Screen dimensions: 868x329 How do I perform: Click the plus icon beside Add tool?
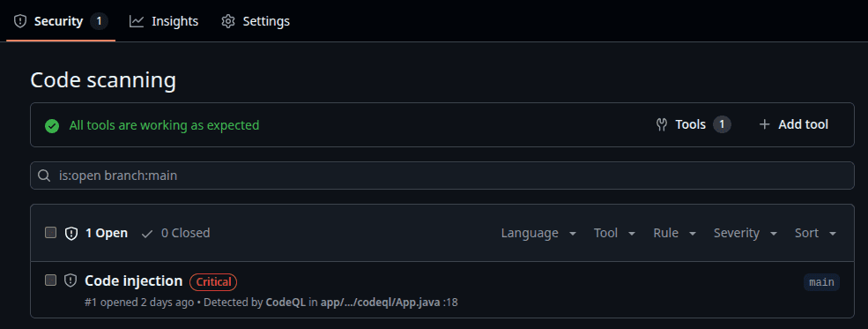coord(765,124)
